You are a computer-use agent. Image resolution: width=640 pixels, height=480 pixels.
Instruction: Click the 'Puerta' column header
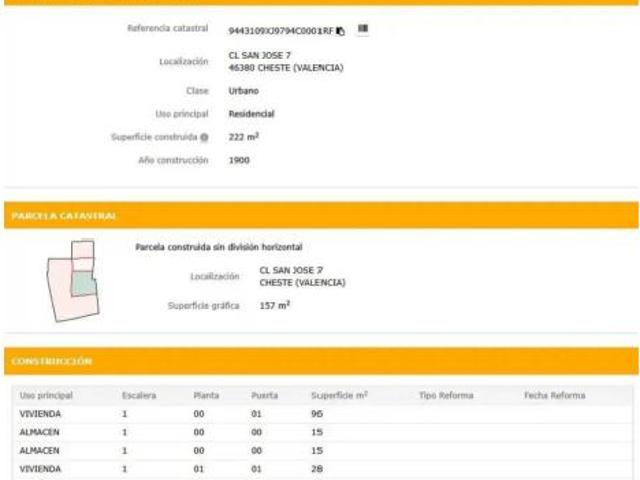coord(264,395)
